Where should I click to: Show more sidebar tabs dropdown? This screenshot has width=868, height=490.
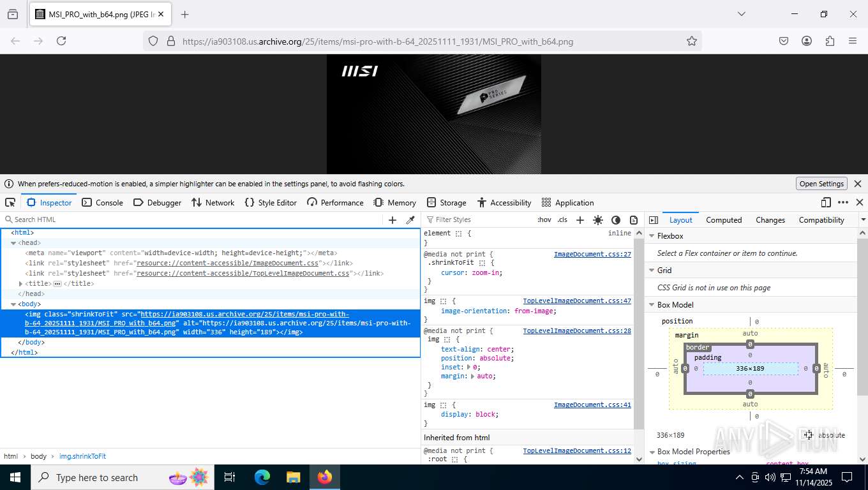(863, 219)
